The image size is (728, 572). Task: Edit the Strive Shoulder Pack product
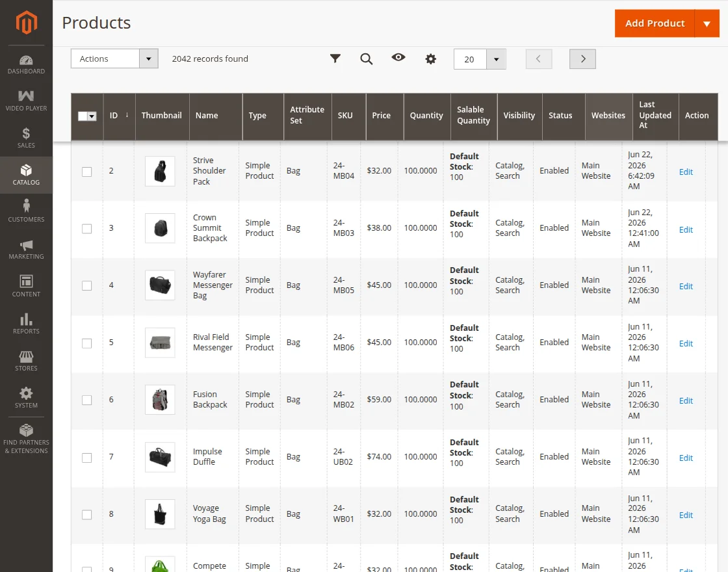[686, 172]
